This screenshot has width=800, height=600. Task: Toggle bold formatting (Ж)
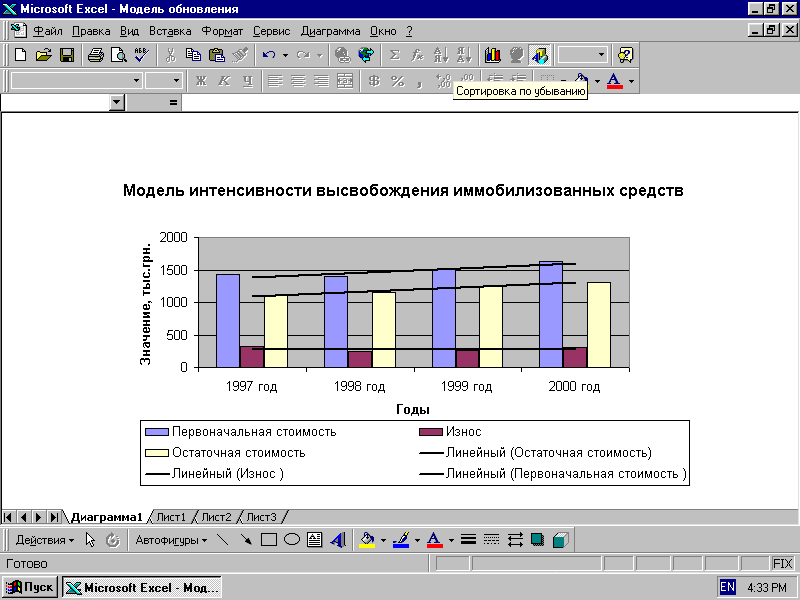tap(201, 81)
